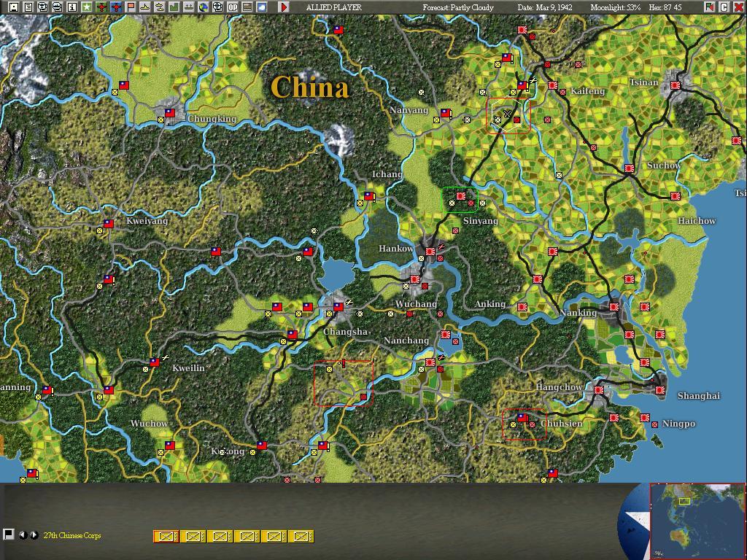
Task: Select Japanese flag base at Nanking
Action: [614, 307]
